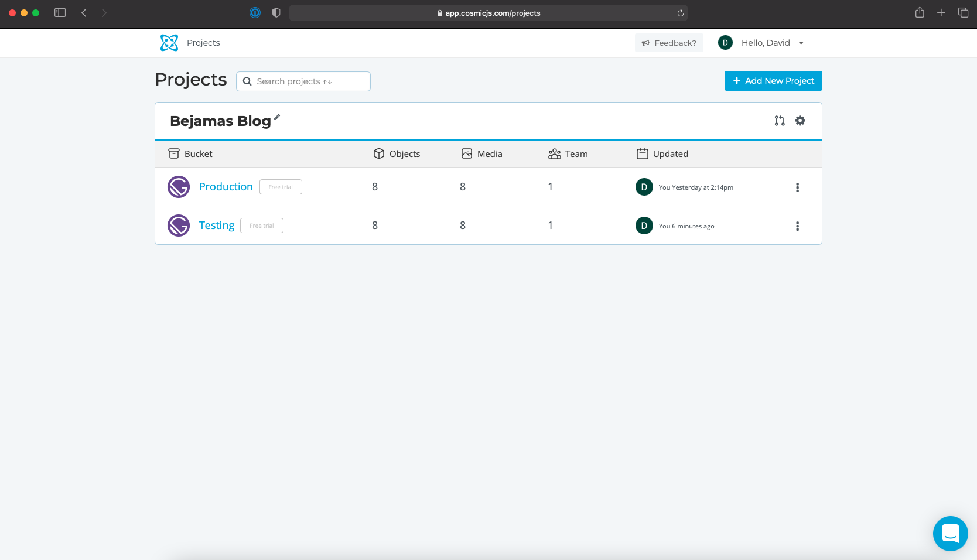Open the Testing bucket three-dot menu

point(797,226)
